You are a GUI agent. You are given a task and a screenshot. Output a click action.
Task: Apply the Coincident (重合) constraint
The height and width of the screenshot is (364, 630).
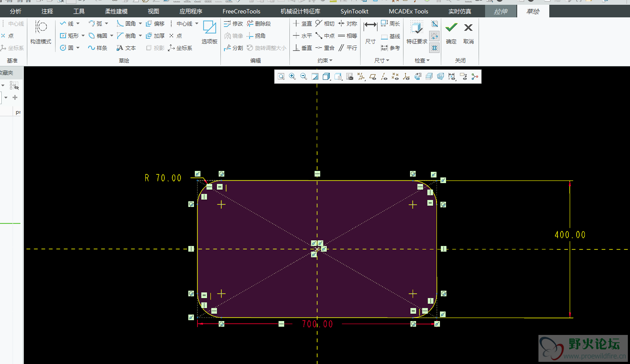(325, 48)
